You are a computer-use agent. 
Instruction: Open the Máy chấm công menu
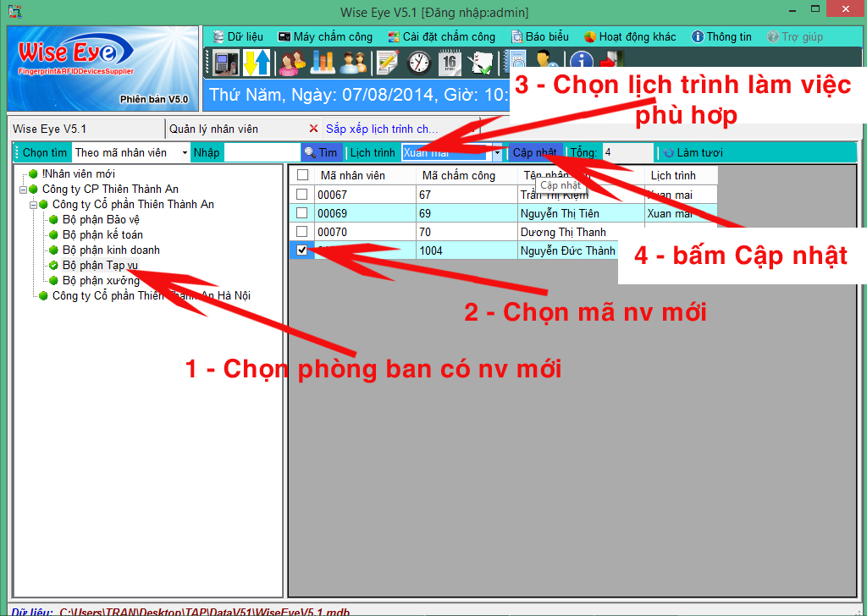(326, 37)
